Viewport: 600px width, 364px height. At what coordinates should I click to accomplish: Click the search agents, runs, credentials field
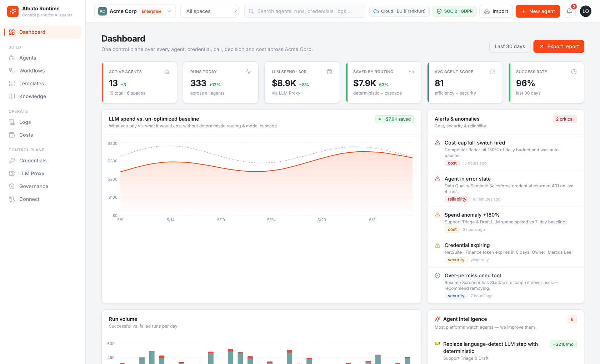(304, 11)
